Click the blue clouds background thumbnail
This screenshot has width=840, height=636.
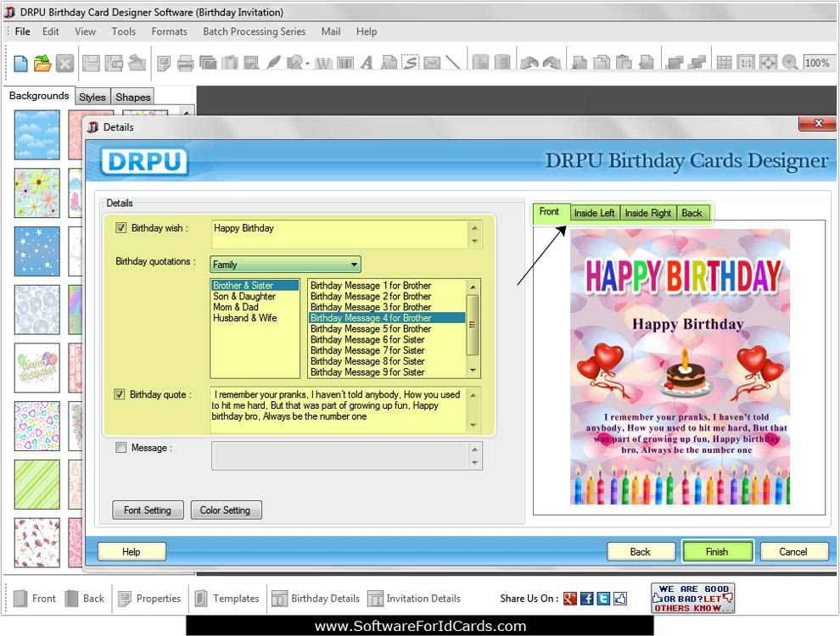tap(37, 135)
